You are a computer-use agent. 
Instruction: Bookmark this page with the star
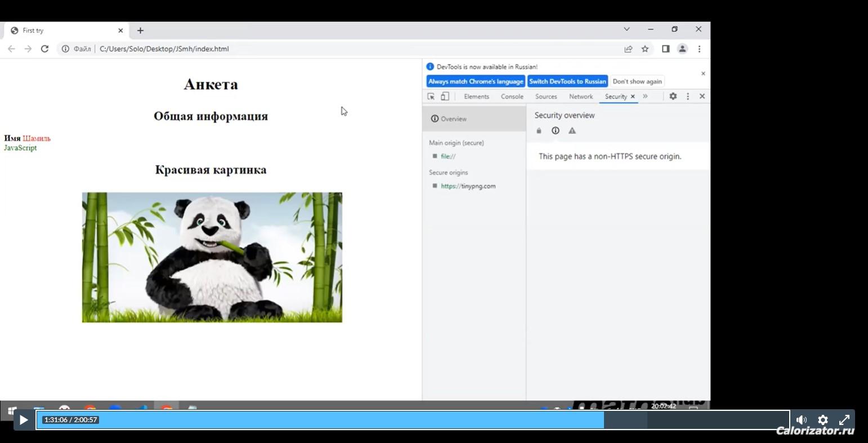tap(645, 49)
